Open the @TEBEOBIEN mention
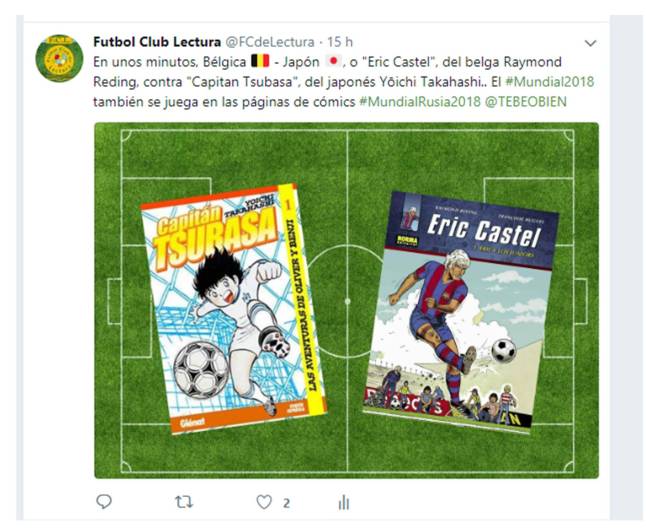The image size is (646, 528). click(x=526, y=101)
